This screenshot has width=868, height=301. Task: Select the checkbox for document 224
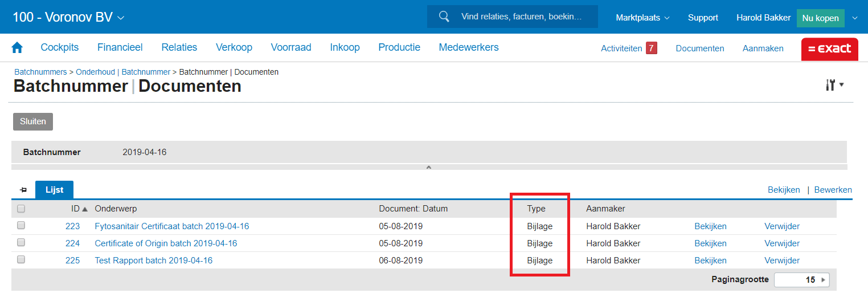[21, 243]
